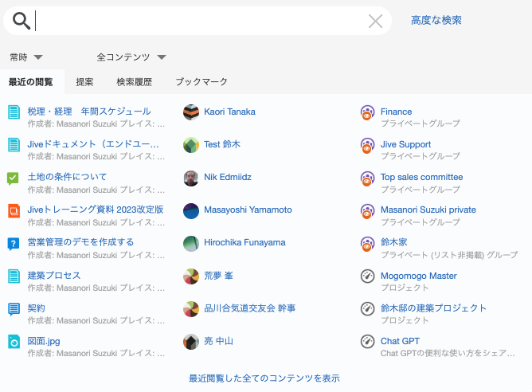532x392 pixels.
Task: Open the Jive Support group link
Action: (405, 144)
